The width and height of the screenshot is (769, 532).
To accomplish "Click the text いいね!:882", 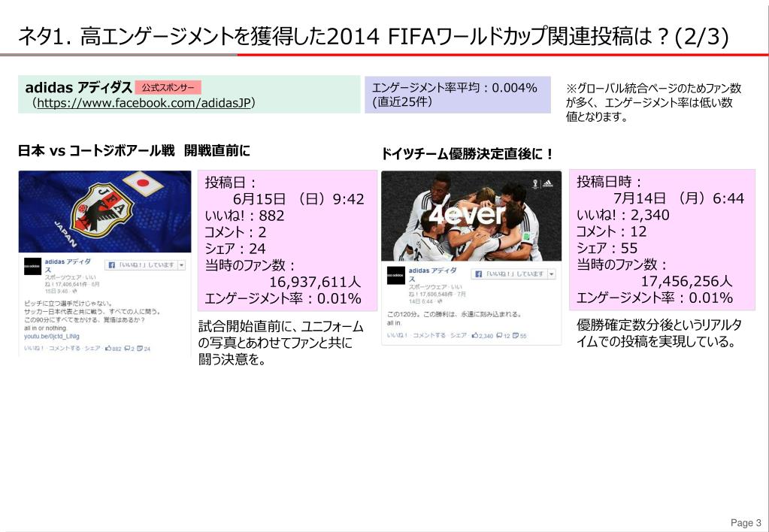I will 244,216.
